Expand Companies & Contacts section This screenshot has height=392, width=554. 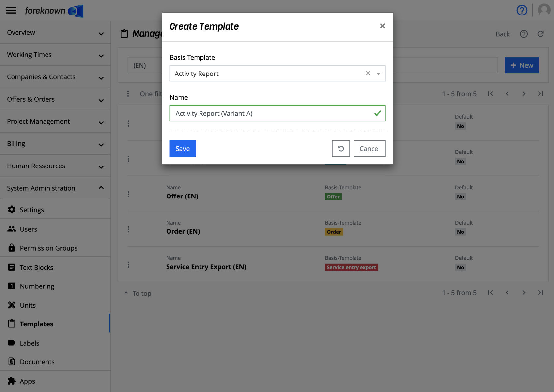tap(55, 77)
